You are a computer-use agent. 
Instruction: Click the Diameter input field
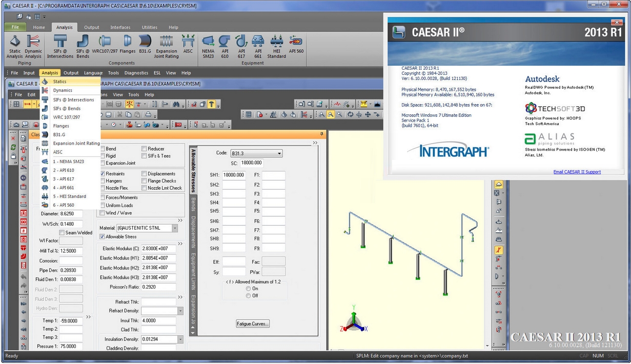coord(71,214)
